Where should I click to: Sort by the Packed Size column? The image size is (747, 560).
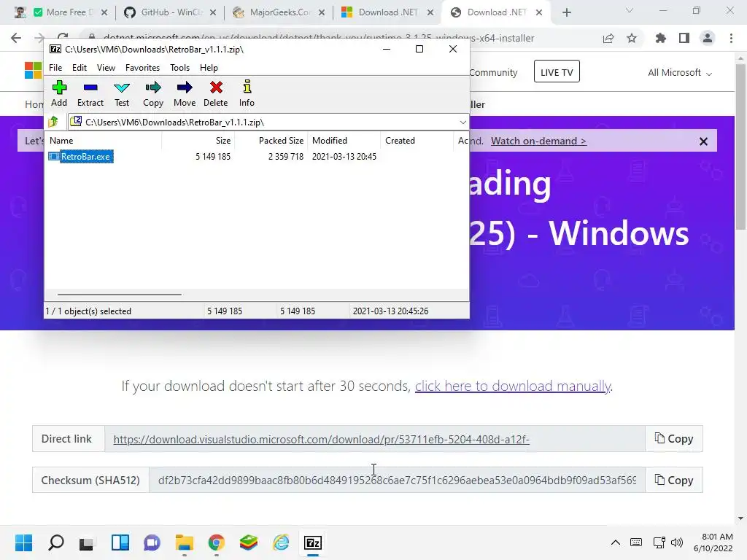click(x=271, y=141)
